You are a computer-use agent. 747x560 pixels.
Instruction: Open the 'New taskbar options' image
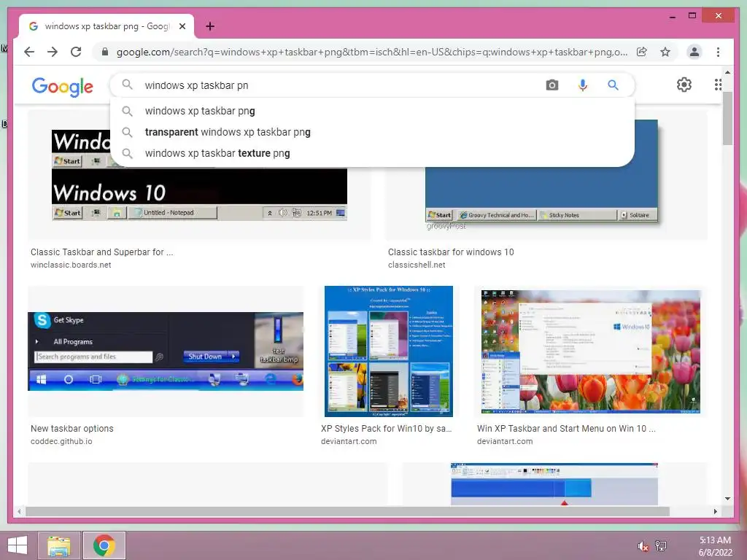point(166,351)
